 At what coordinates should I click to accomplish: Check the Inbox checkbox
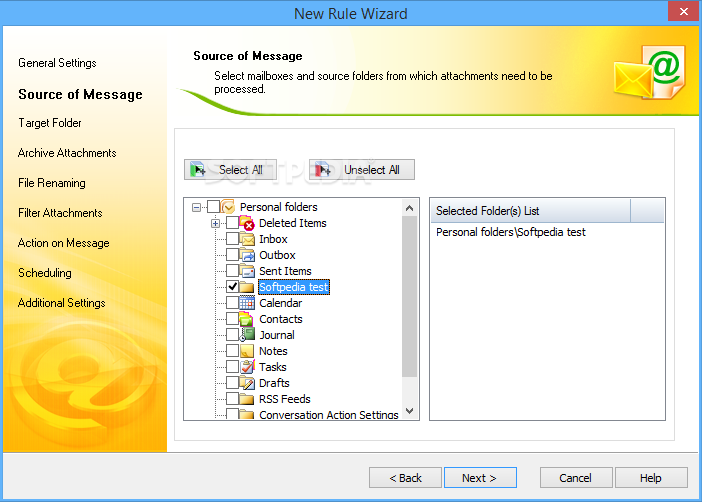pos(232,239)
